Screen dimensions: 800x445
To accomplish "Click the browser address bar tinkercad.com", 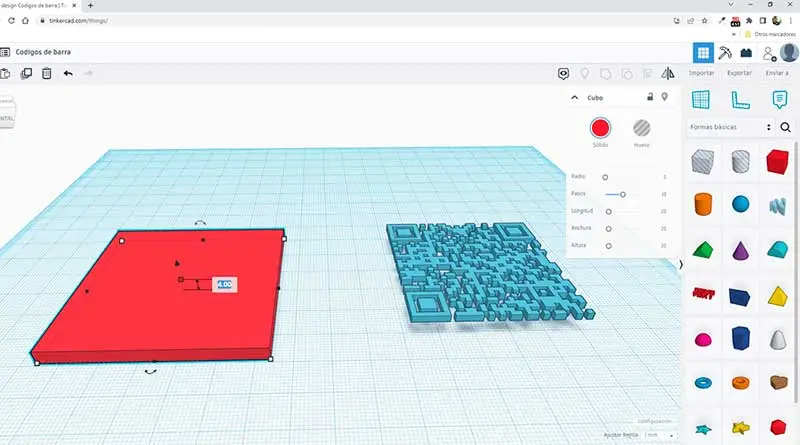I will (78, 21).
